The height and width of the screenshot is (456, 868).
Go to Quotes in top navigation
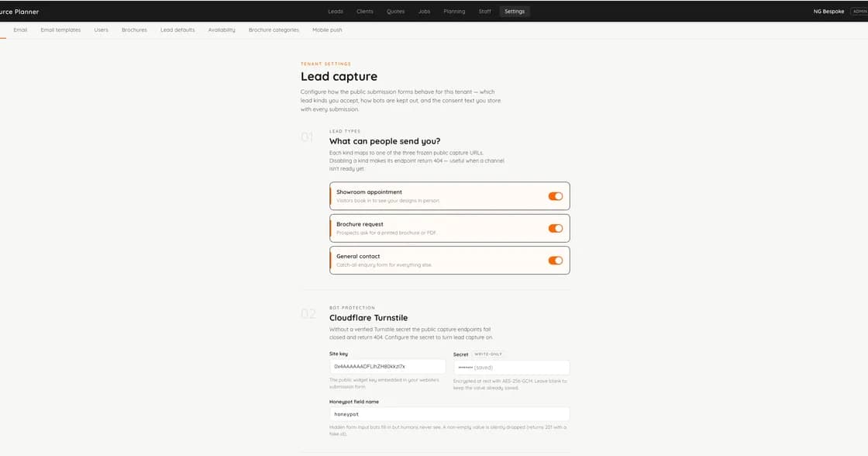pos(395,11)
